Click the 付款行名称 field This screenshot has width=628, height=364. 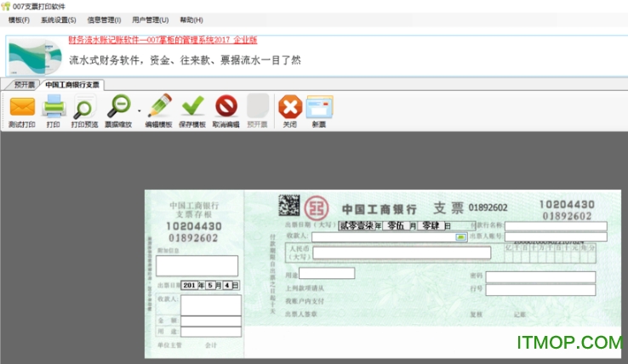pos(556,226)
